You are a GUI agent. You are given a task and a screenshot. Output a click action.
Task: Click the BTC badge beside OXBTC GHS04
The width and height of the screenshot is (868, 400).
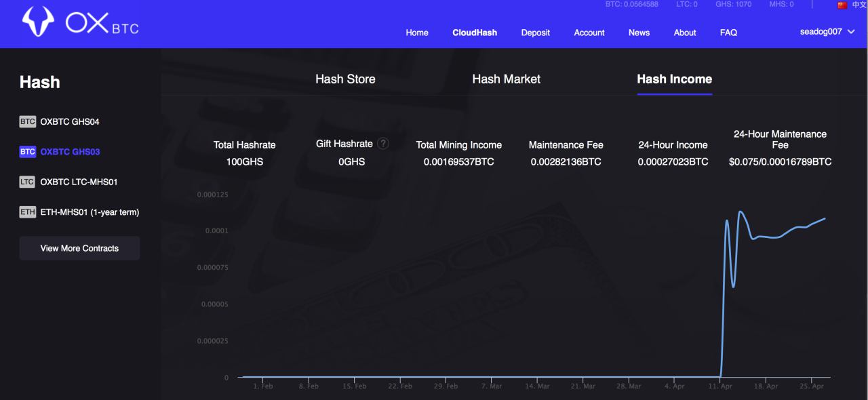click(27, 122)
